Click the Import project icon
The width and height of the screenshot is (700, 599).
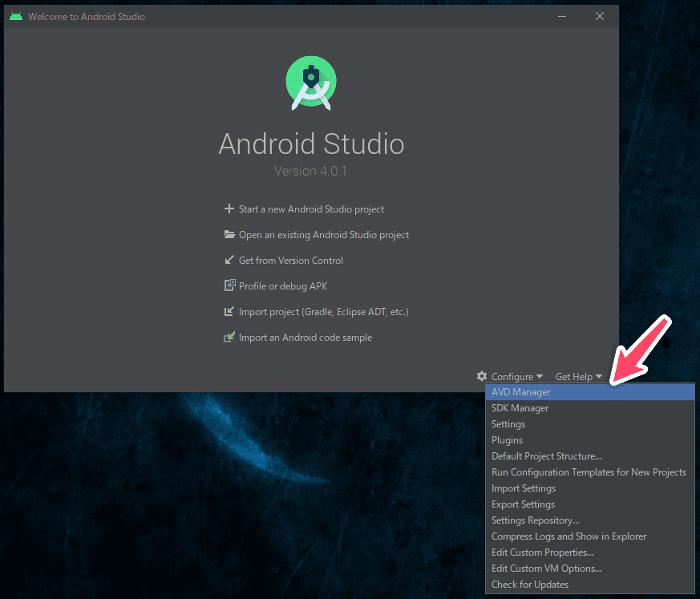(x=229, y=311)
